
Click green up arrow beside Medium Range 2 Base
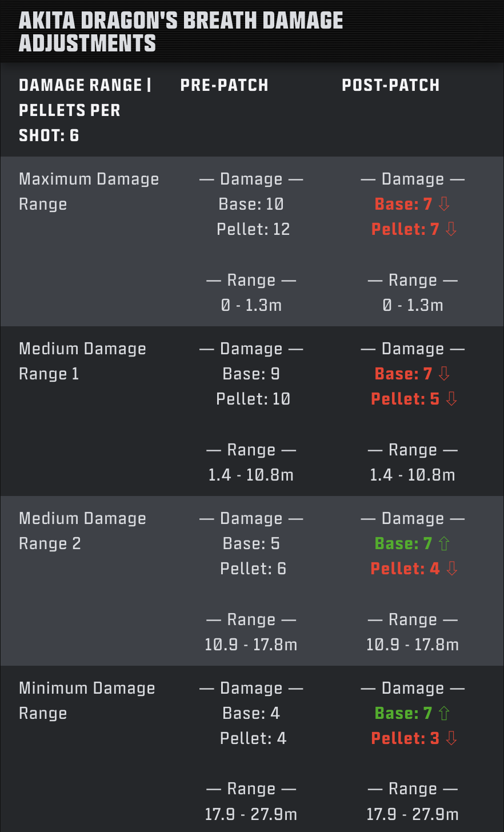pos(444,543)
